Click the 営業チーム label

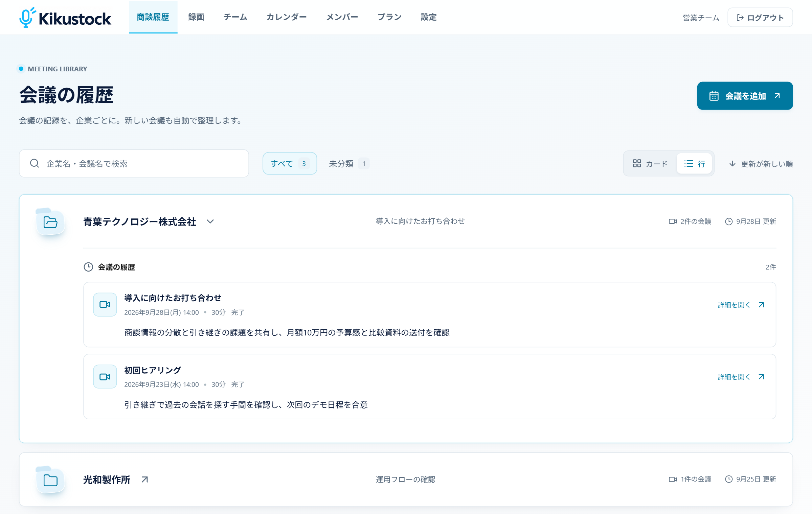click(701, 18)
